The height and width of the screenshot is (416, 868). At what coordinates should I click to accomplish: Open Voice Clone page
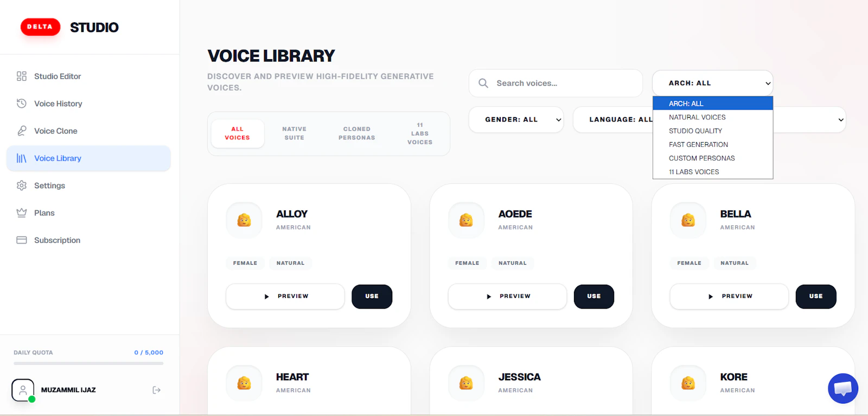(x=88, y=131)
